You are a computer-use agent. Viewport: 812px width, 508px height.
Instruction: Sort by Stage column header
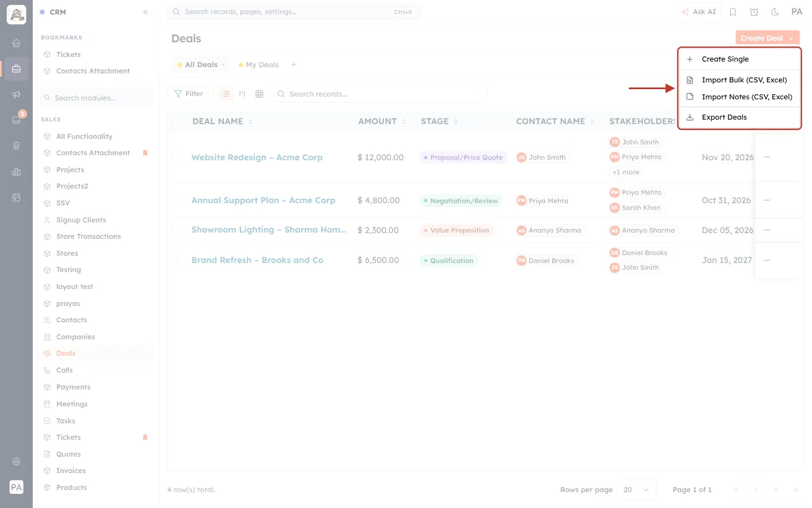[x=439, y=121]
